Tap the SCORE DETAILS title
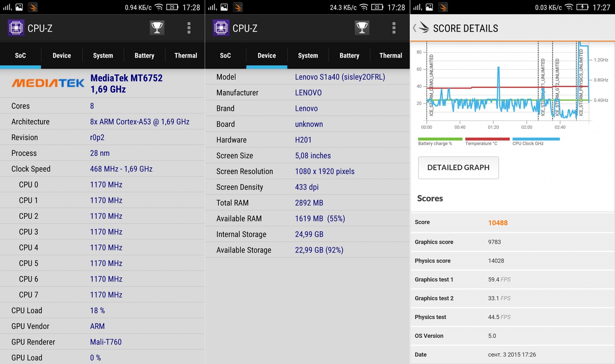Image resolution: width=615 pixels, height=364 pixels. point(465,28)
